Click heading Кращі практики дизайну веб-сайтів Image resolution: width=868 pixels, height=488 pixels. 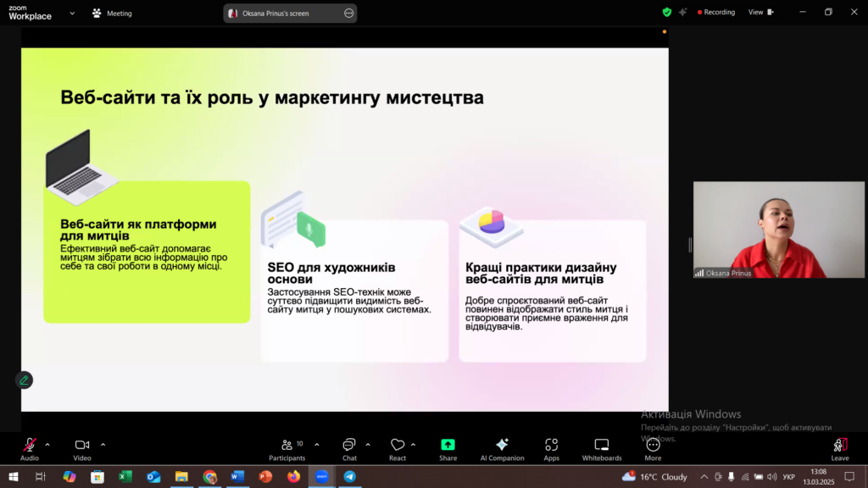pos(541,273)
